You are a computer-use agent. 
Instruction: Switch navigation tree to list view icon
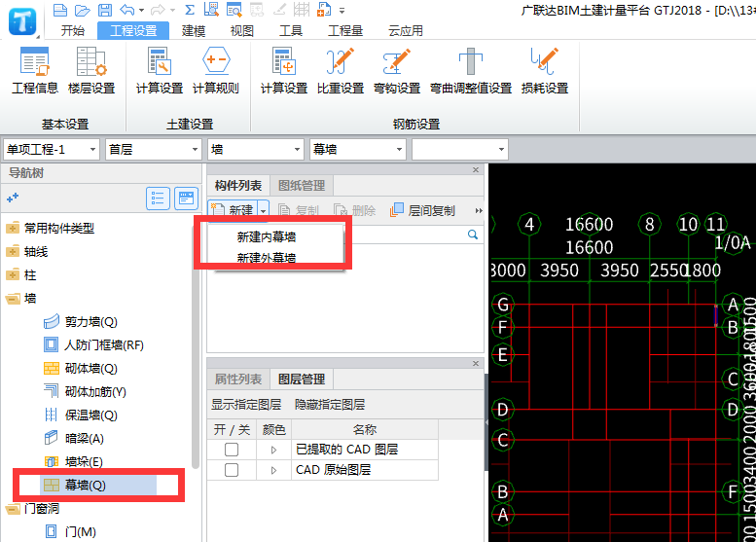pyautogui.click(x=159, y=199)
